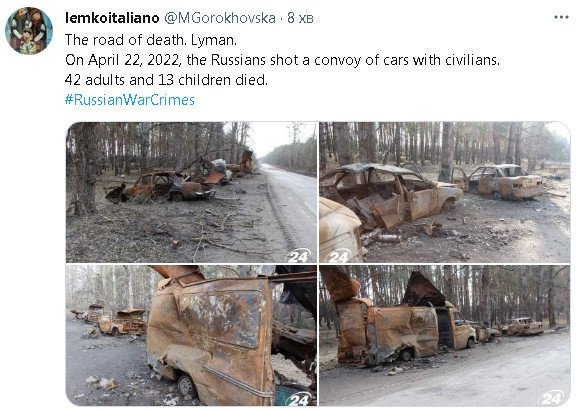Screen dimensions: 578x411
Task: Click the 24 watermark logo in bottom-right photo
Action: coord(551,398)
